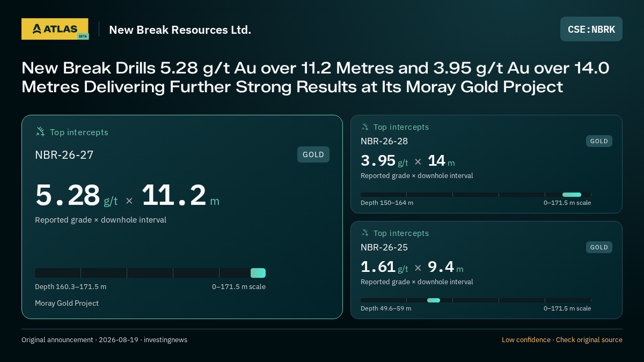
Task: Click the ATLAS beta logo
Action: [55, 29]
